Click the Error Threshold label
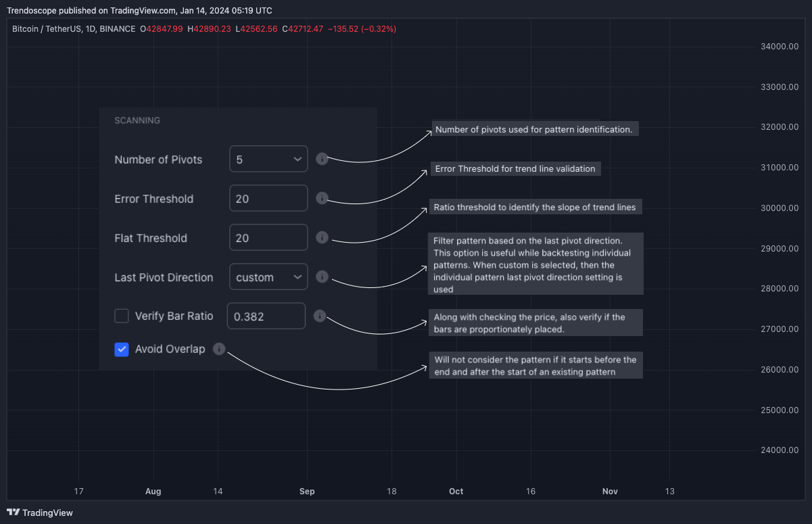The height and width of the screenshot is (524, 812). click(x=154, y=199)
